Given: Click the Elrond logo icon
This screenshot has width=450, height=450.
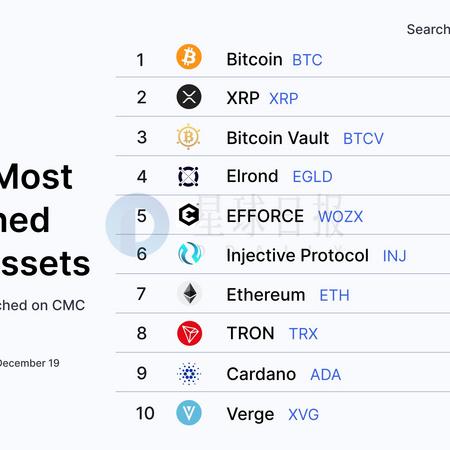Looking at the screenshot, I should click(x=188, y=176).
